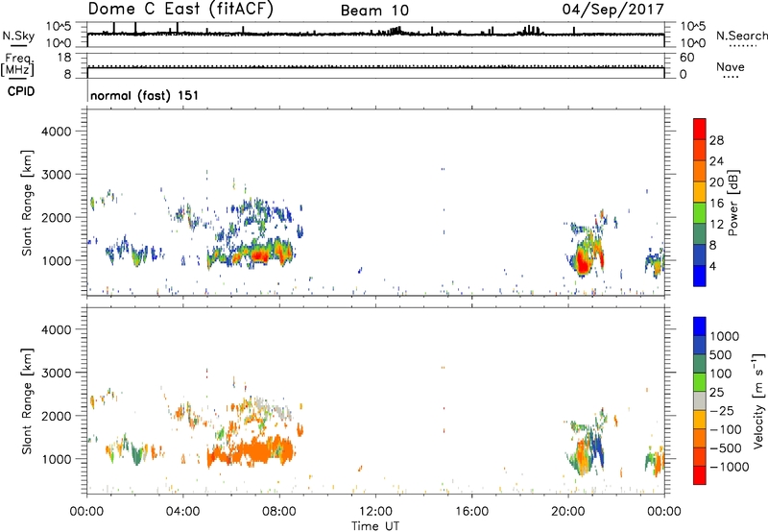768x532 pixels.
Task: Click the strong red echo near 20:30 in power panel
Action: [583, 260]
